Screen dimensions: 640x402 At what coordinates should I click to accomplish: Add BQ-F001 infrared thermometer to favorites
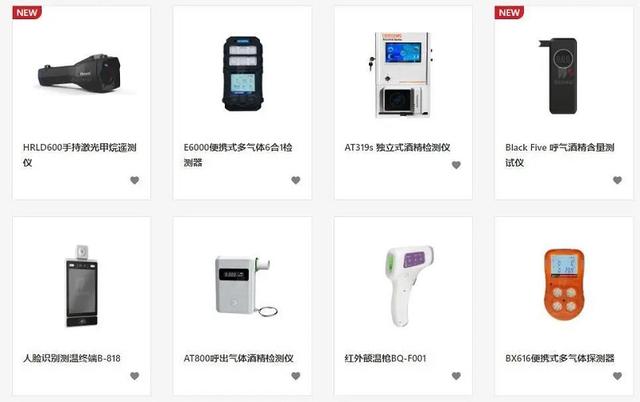point(456,376)
